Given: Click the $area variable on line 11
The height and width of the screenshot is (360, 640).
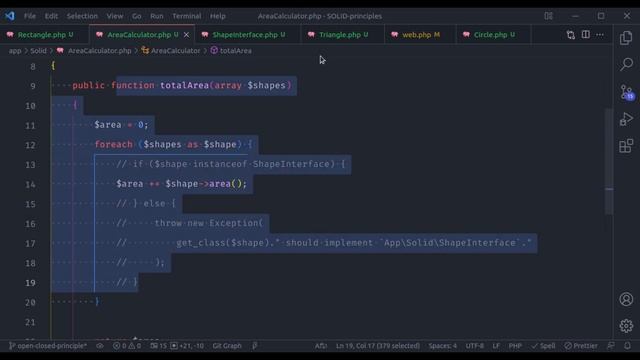Looking at the screenshot, I should pyautogui.click(x=108, y=124).
